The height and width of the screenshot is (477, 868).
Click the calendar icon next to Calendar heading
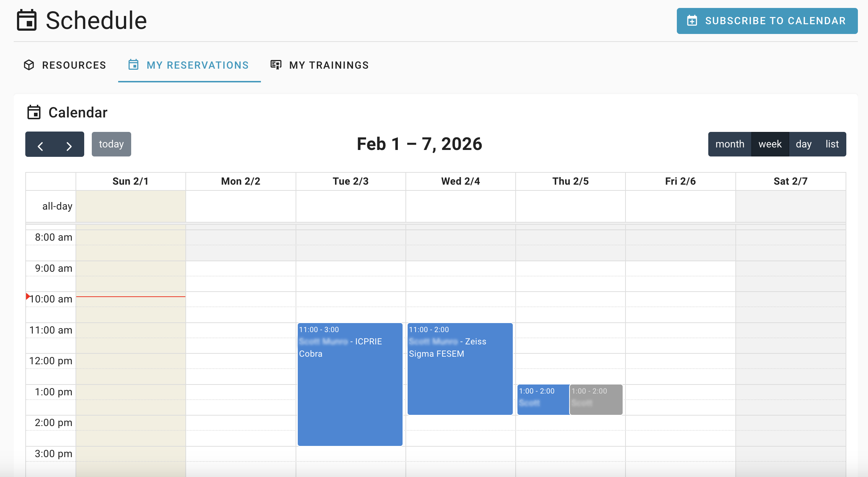pyautogui.click(x=34, y=112)
